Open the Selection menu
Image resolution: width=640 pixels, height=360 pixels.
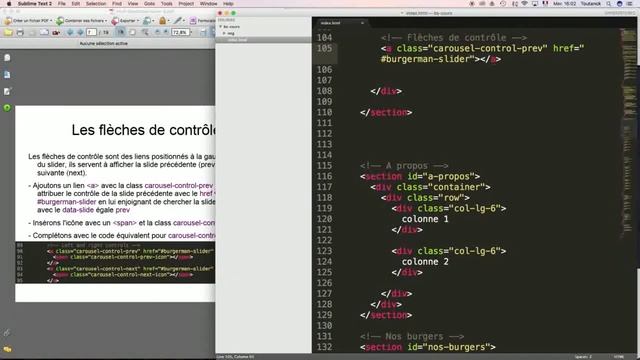click(x=96, y=4)
